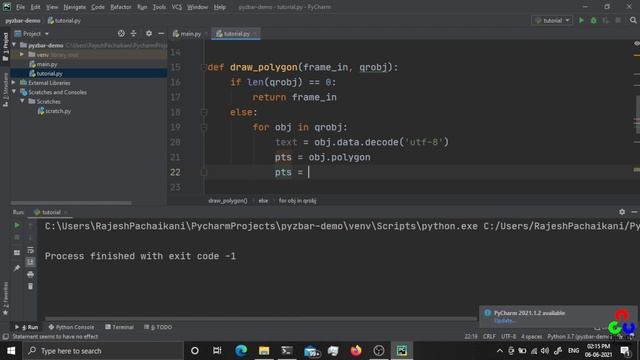640x360 pixels.
Task: Toggle the Project side tool window stripe
Action: (5, 47)
